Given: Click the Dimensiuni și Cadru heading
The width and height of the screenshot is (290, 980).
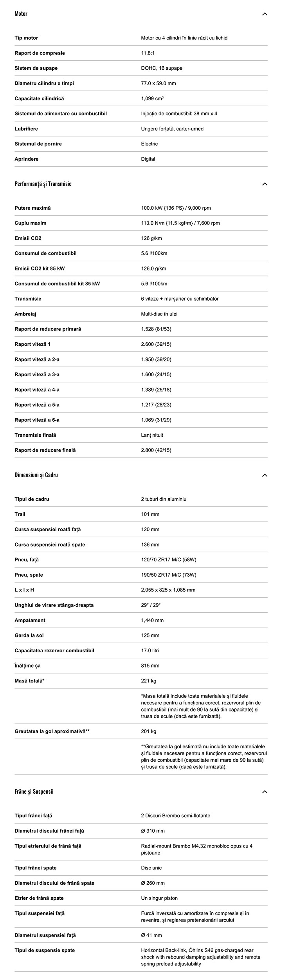Looking at the screenshot, I should point(36,475).
